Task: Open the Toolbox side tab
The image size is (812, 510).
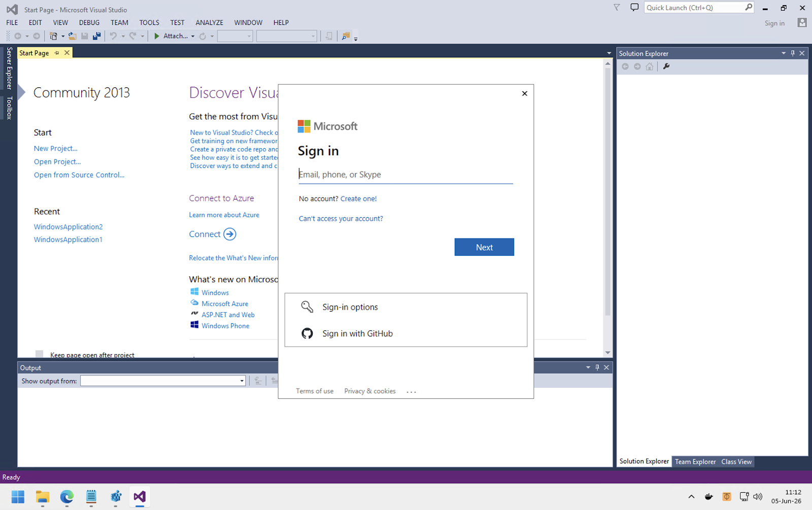Action: pyautogui.click(x=9, y=108)
